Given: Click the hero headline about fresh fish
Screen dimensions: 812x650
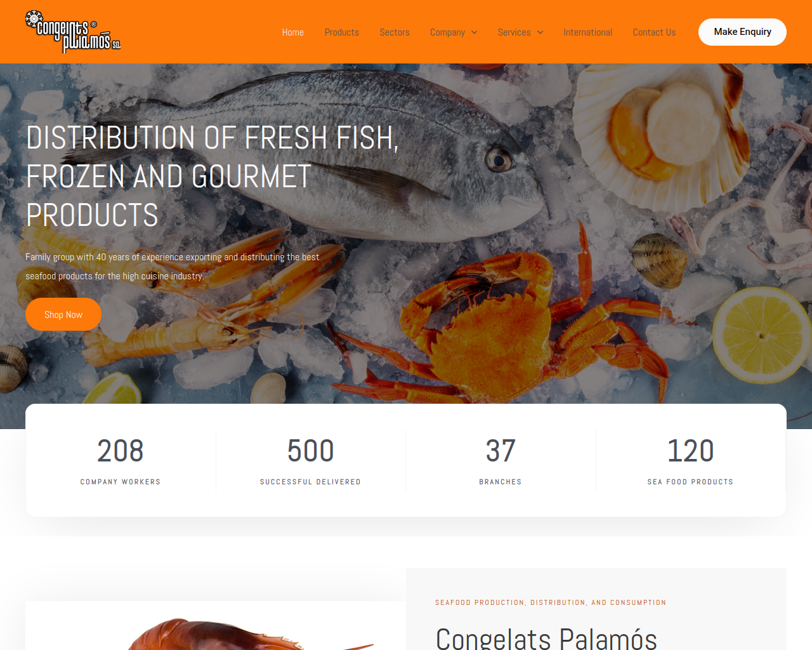Looking at the screenshot, I should (213, 176).
